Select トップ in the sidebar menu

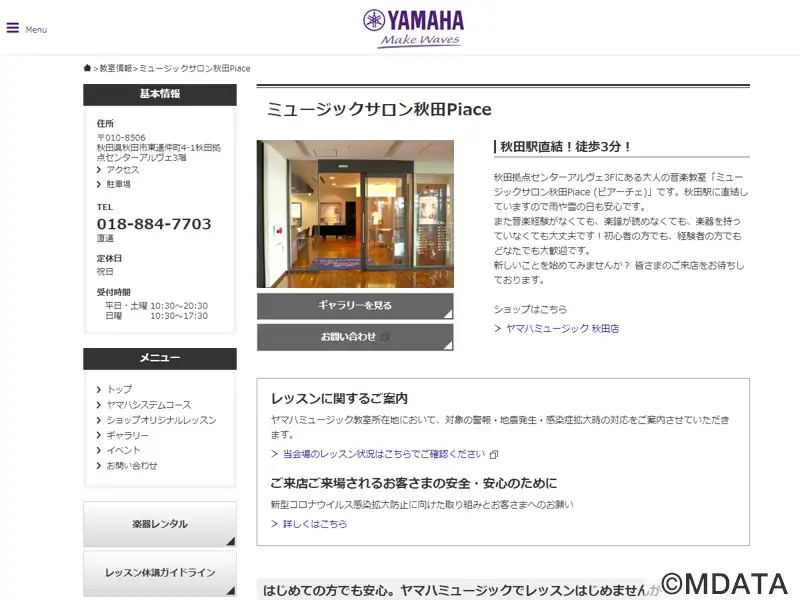pyautogui.click(x=119, y=389)
